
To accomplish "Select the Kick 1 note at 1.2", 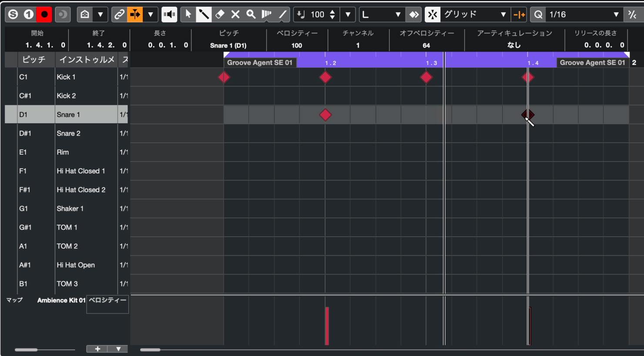I will coord(325,77).
